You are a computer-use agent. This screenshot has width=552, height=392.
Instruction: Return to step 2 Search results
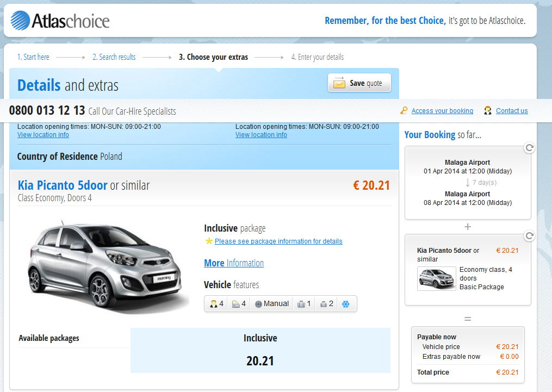click(x=114, y=57)
